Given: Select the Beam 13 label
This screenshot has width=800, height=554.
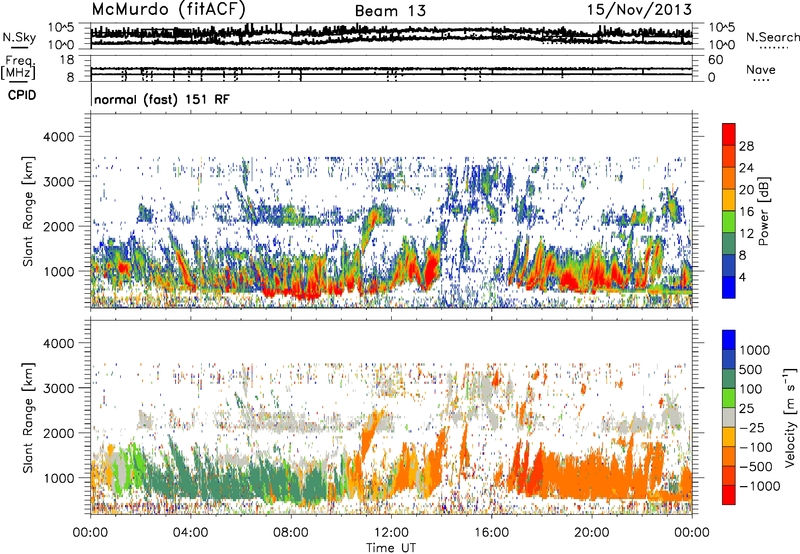Looking at the screenshot, I should (x=390, y=11).
